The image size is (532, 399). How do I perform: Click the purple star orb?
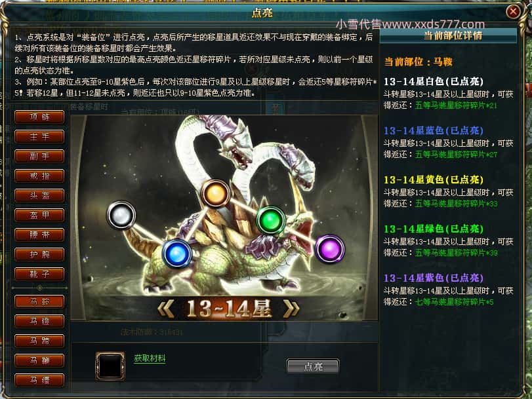(x=330, y=249)
